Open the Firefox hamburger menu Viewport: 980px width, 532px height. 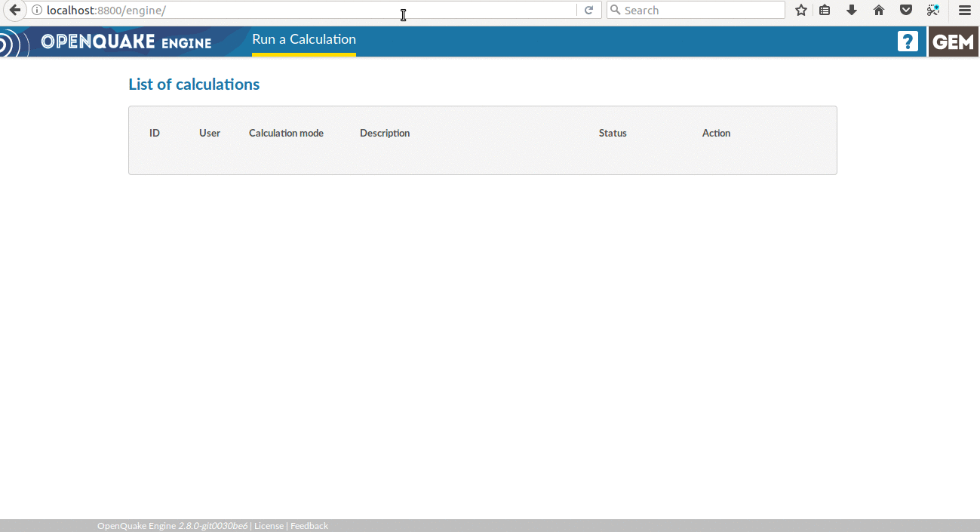[964, 11]
